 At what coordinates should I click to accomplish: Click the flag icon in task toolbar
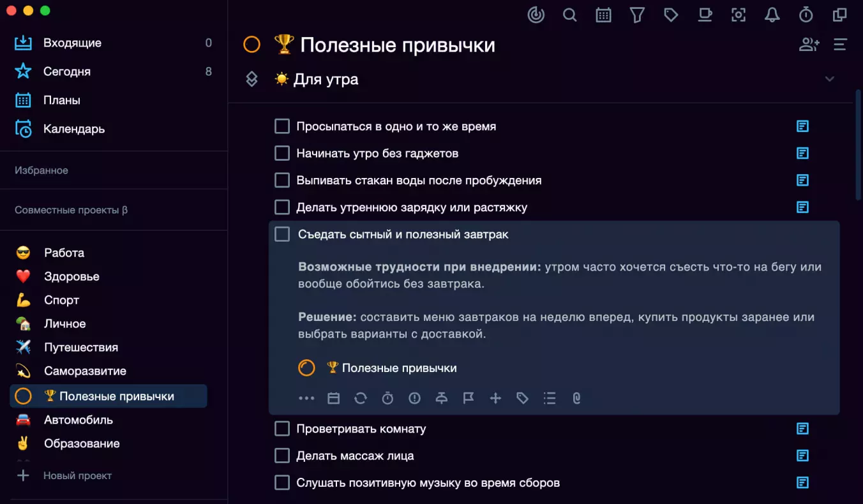[469, 398]
